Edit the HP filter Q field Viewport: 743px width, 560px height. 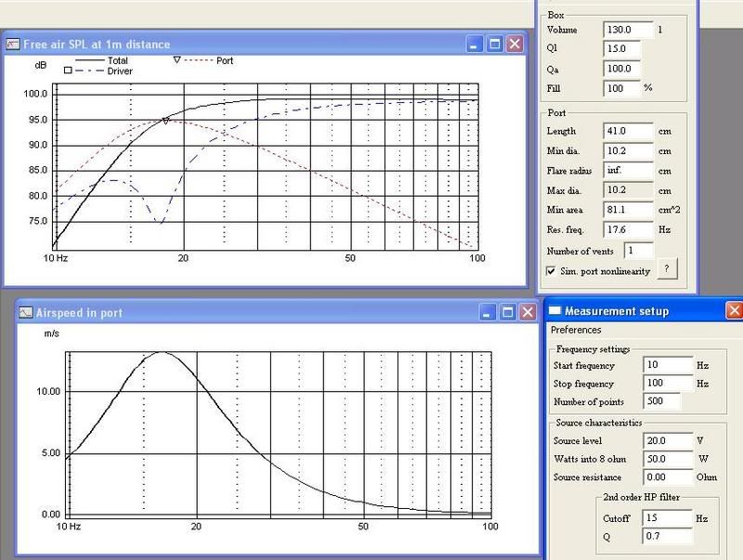667,536
